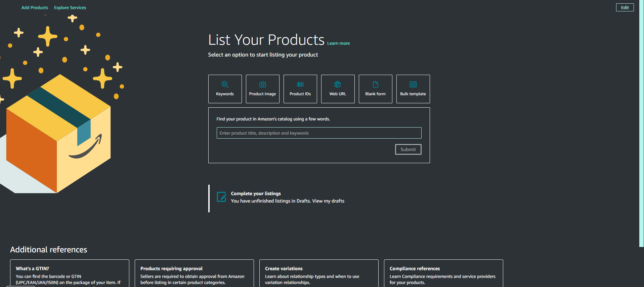644x287 pixels.
Task: Pick the Bulk template spreadsheet icon
Action: tap(413, 84)
